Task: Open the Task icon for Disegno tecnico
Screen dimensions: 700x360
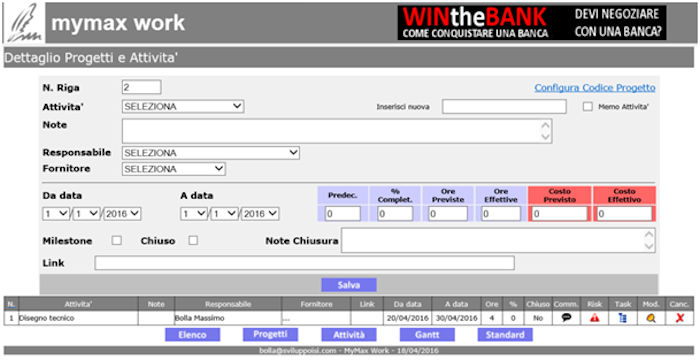Action: pos(623,318)
